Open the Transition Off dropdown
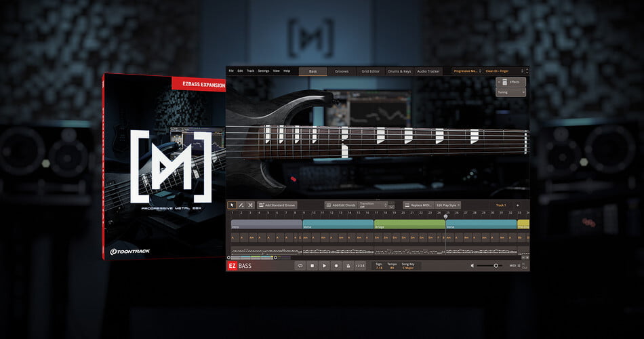Viewport: 644px width, 339px height. coord(374,205)
